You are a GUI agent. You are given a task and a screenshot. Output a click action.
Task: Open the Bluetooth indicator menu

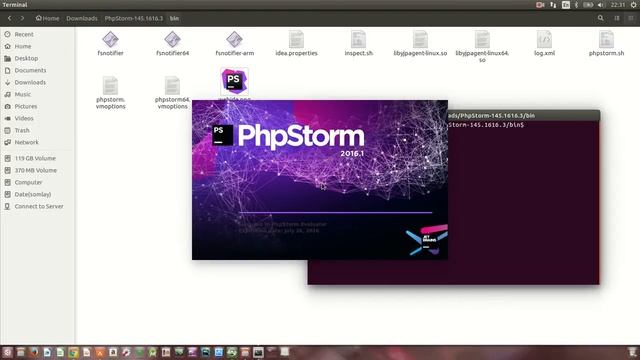coord(576,5)
